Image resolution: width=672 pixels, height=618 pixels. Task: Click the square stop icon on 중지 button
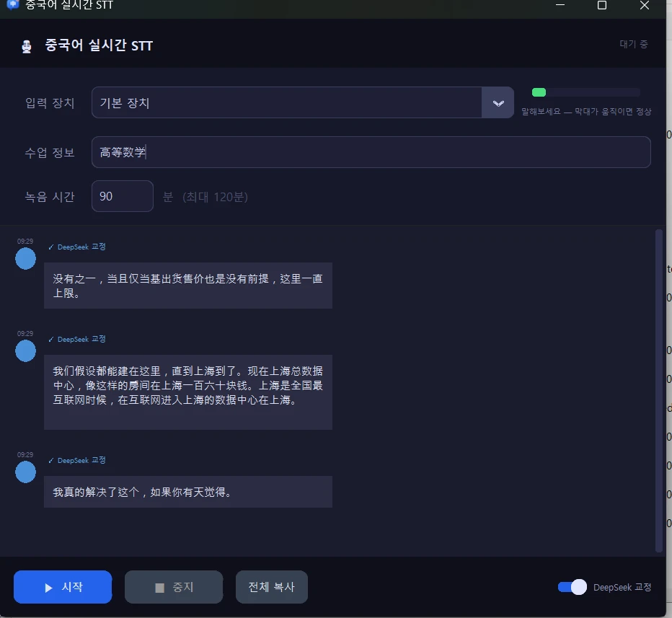pos(159,588)
